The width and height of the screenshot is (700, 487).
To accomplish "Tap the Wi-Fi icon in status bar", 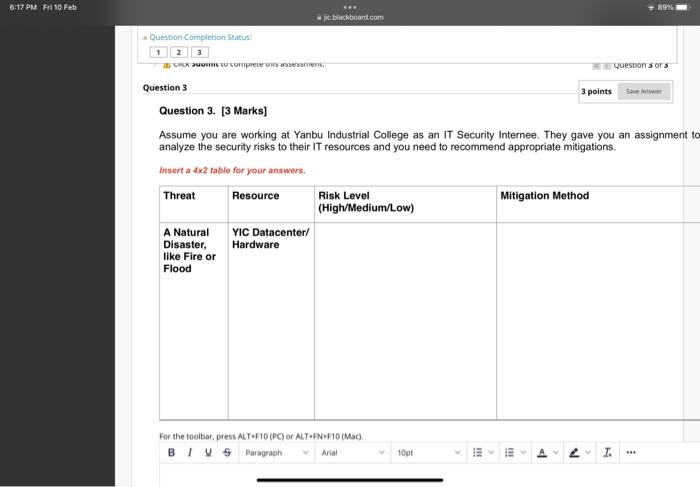I will [x=651, y=8].
